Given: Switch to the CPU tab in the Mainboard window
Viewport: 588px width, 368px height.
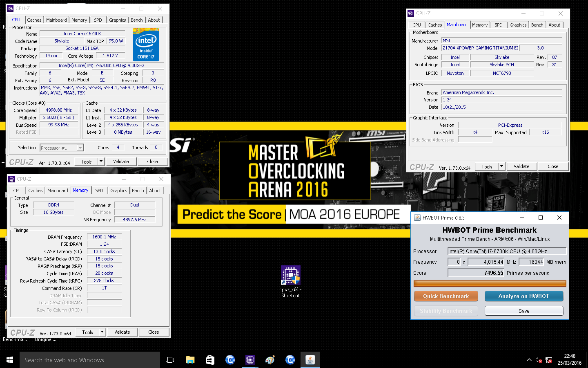Looking at the screenshot, I should point(417,25).
